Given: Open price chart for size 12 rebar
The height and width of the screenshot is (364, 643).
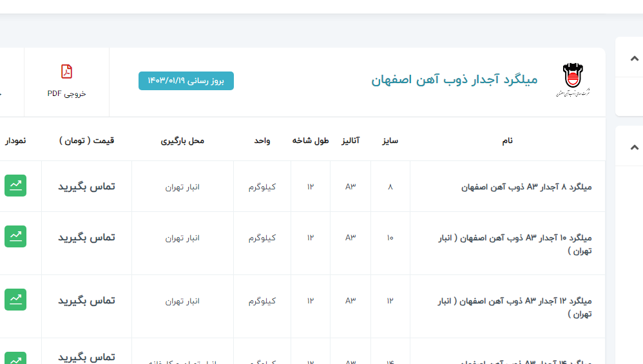Looking at the screenshot, I should 15,300.
